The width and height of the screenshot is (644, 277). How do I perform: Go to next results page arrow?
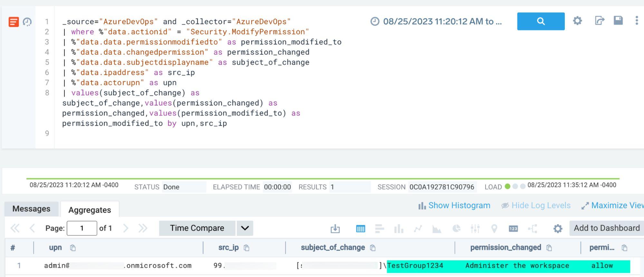click(x=126, y=228)
